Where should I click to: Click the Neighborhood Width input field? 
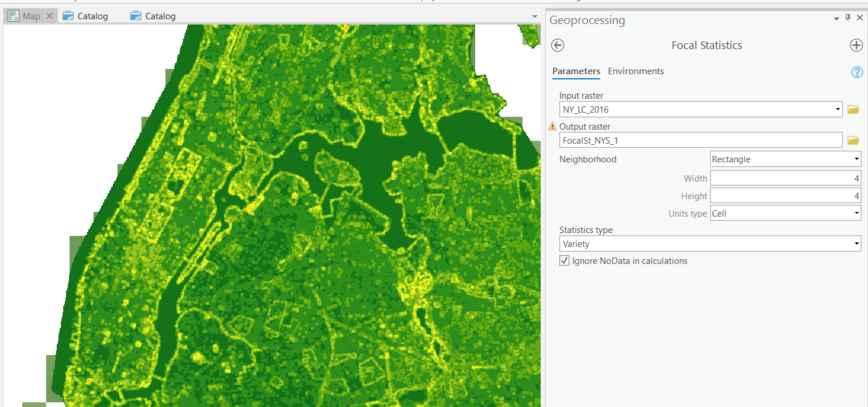[785, 178]
